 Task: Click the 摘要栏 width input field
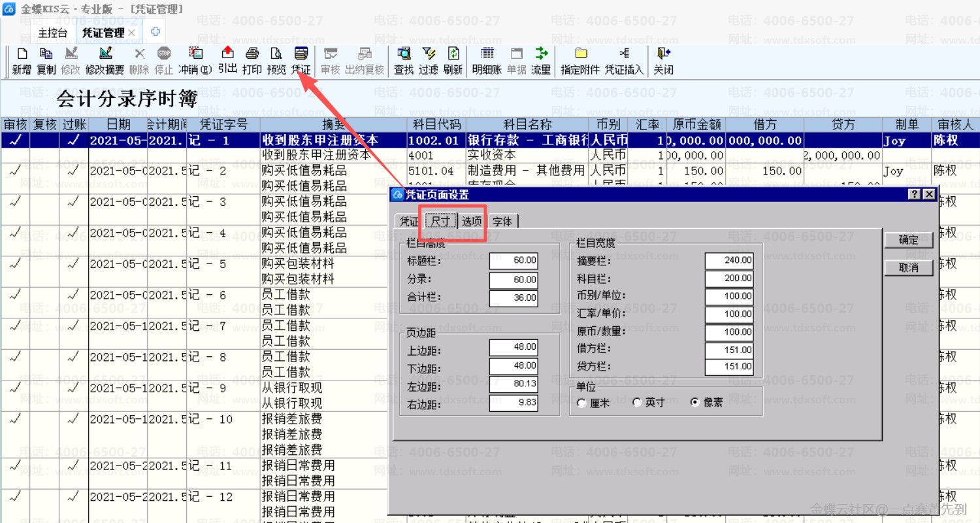(x=729, y=260)
